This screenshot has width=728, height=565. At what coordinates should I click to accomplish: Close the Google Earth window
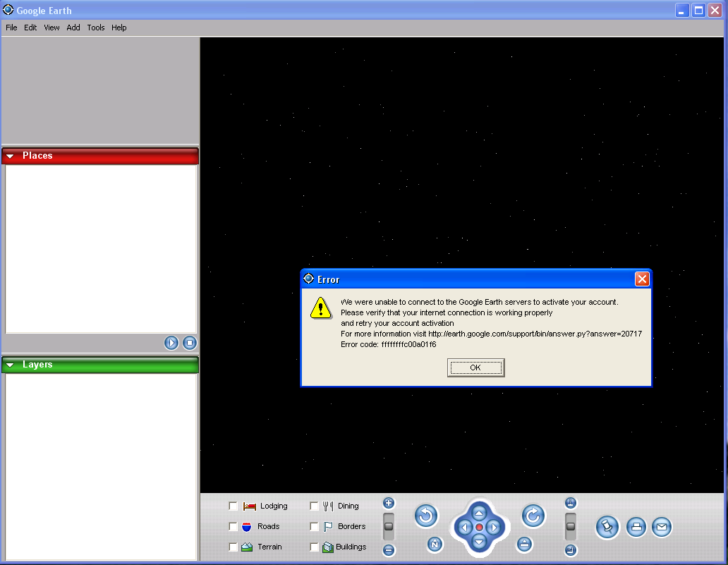click(715, 10)
